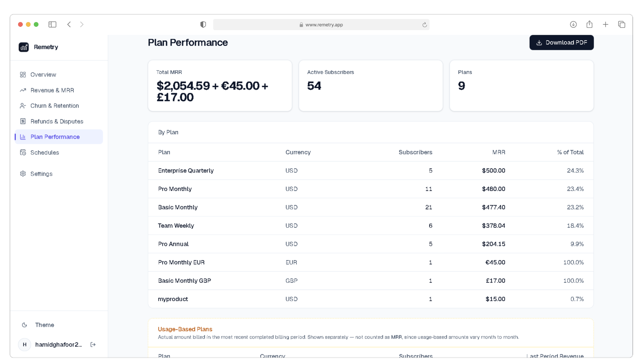The image size is (644, 362).
Task: Click the Basic Monthly GBP row name
Action: [x=184, y=281]
